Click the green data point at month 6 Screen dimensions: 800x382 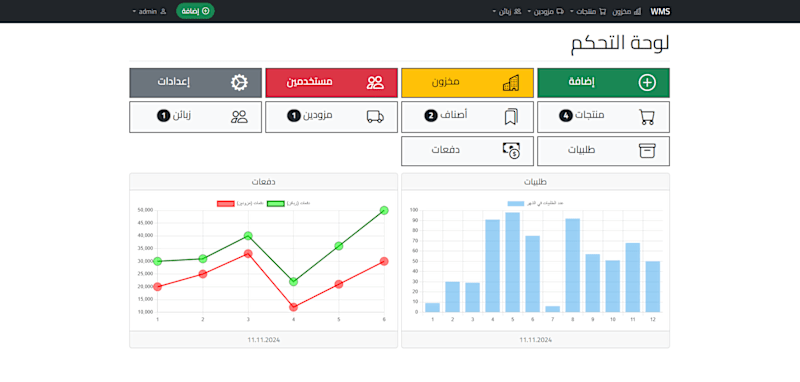point(384,210)
